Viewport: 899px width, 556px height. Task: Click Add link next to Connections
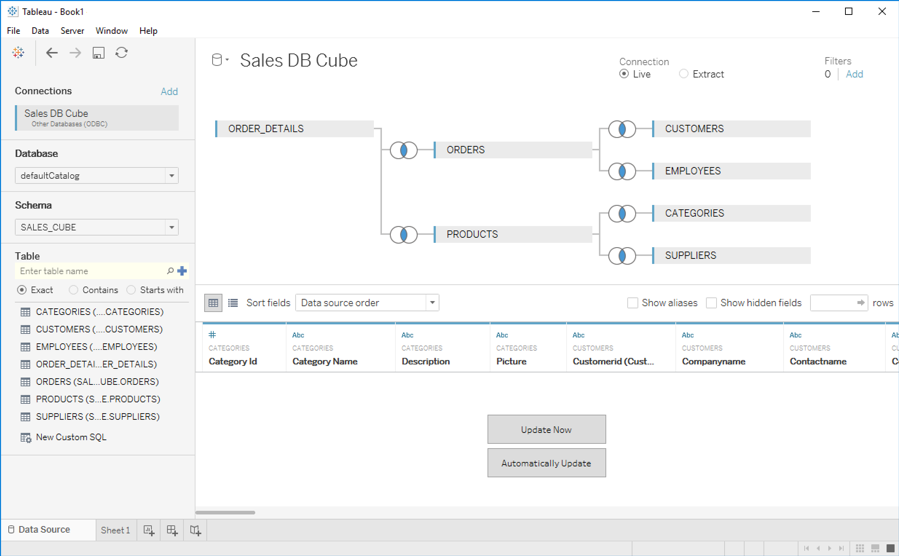169,92
